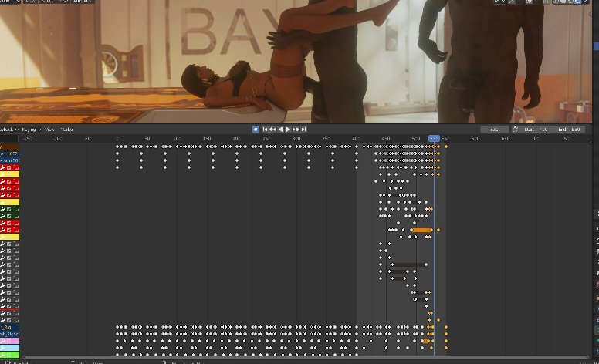
Task: Toggle the preview range clock icon
Action: 515,130
